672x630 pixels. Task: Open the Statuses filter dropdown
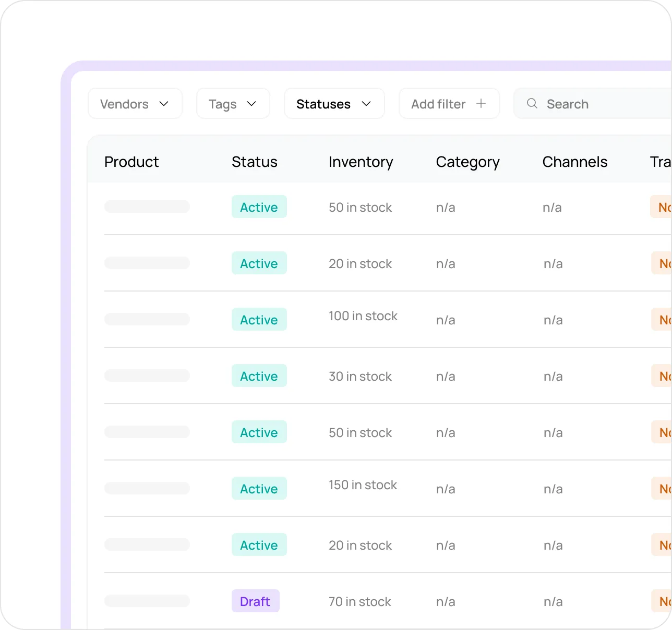coord(334,104)
